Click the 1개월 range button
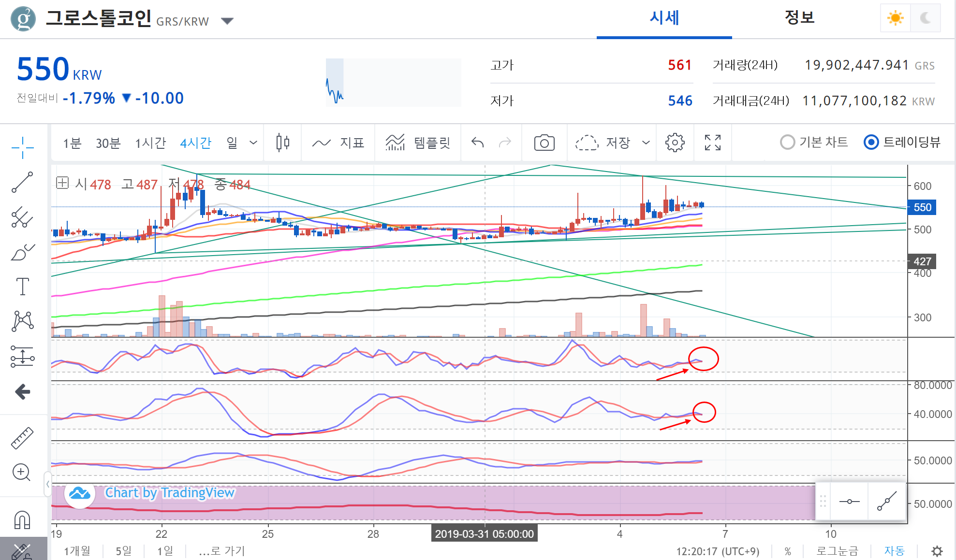 (x=77, y=551)
